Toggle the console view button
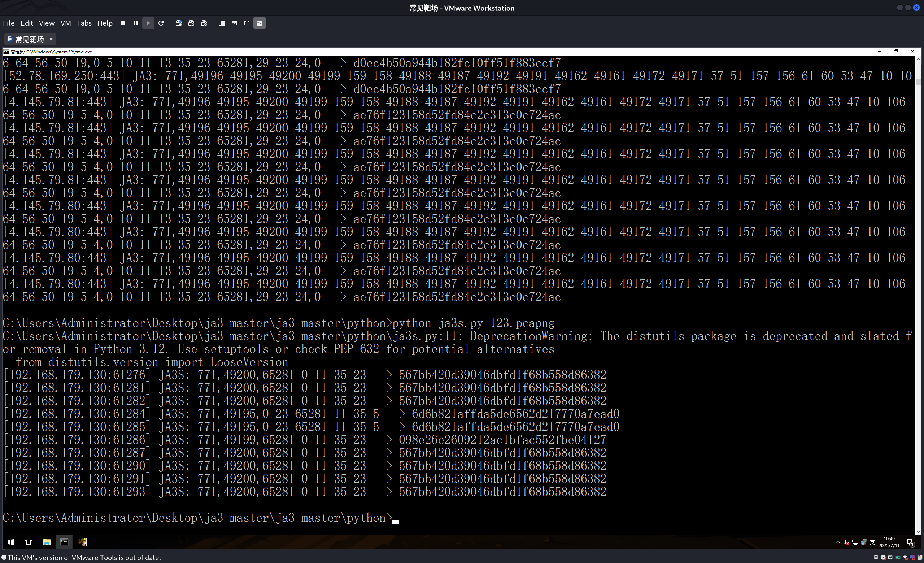Viewport: 924px width, 563px height. tap(260, 23)
